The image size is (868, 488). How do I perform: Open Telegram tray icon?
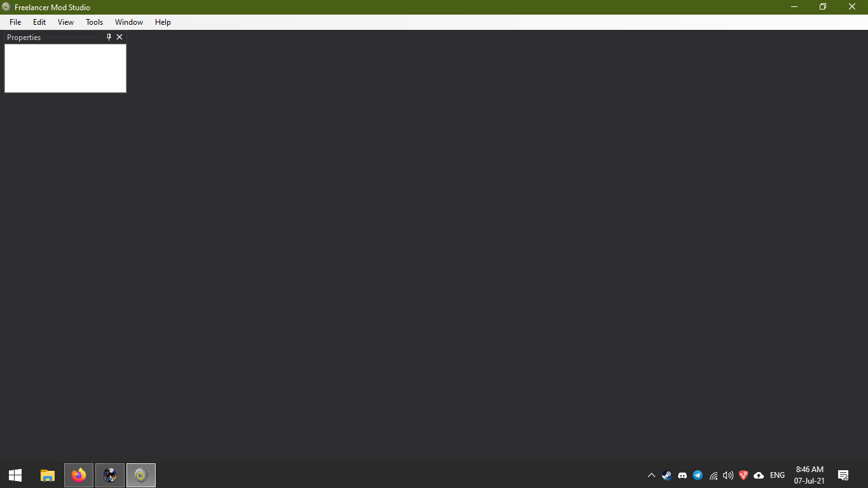(x=698, y=475)
